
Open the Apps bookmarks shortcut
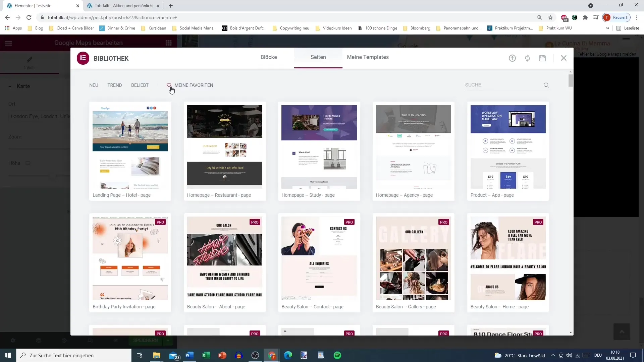point(13,28)
